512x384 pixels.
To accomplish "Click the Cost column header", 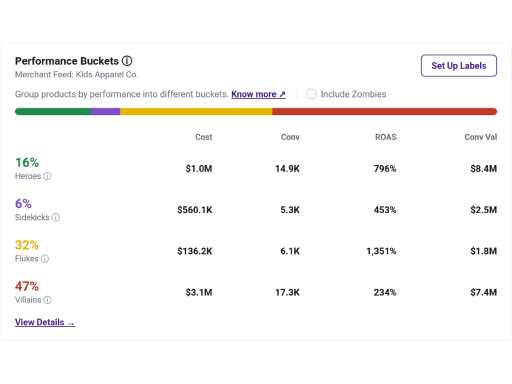I will click(204, 137).
